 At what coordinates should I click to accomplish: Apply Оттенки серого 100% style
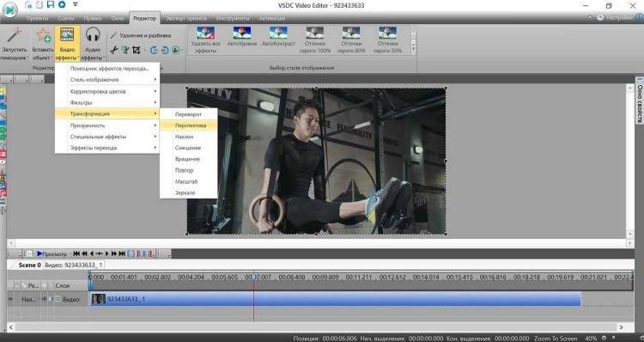pyautogui.click(x=315, y=40)
